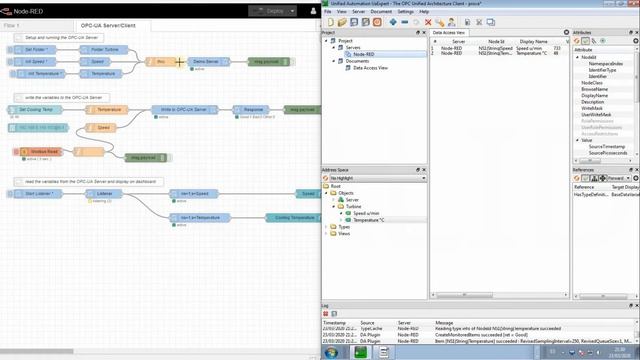Open the View menu in UaExpert
Viewport: 640px width, 360px height.
pos(342,12)
